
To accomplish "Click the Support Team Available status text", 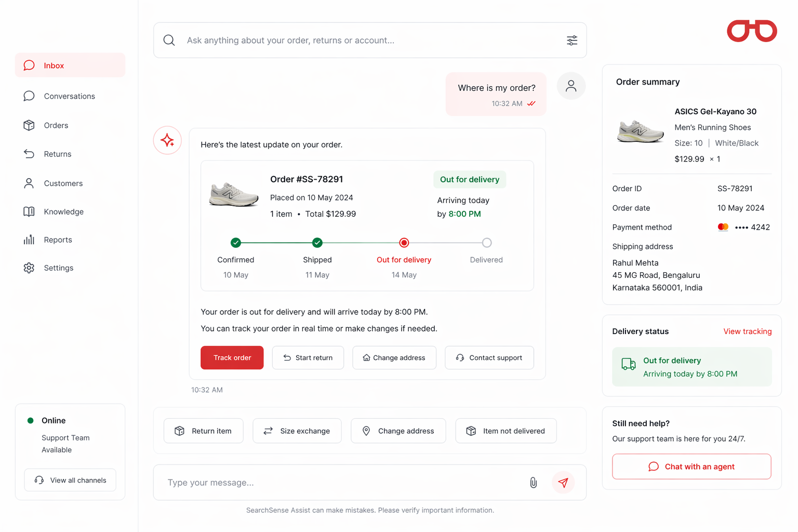I will (65, 444).
